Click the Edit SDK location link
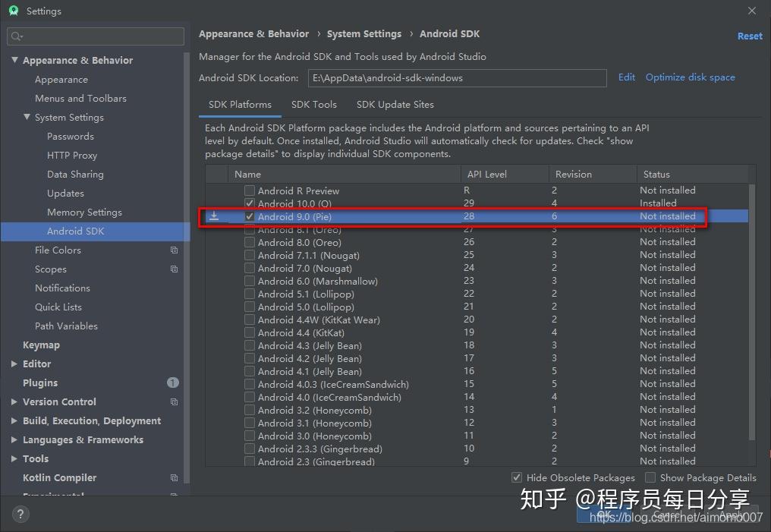 (x=627, y=77)
